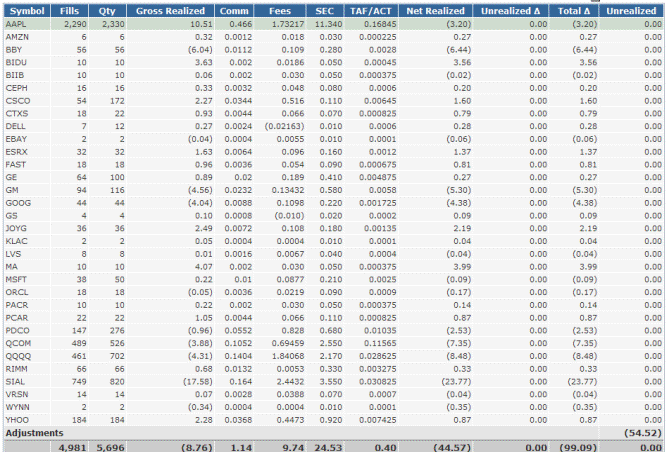This screenshot has height=452, width=668.
Task: Click the TAF/ACT column header
Action: tap(371, 11)
